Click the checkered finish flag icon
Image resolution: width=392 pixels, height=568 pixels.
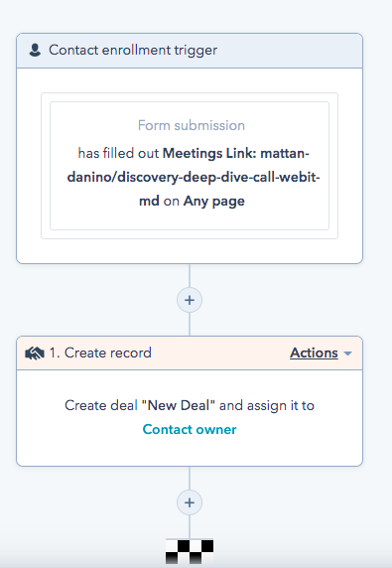click(190, 552)
